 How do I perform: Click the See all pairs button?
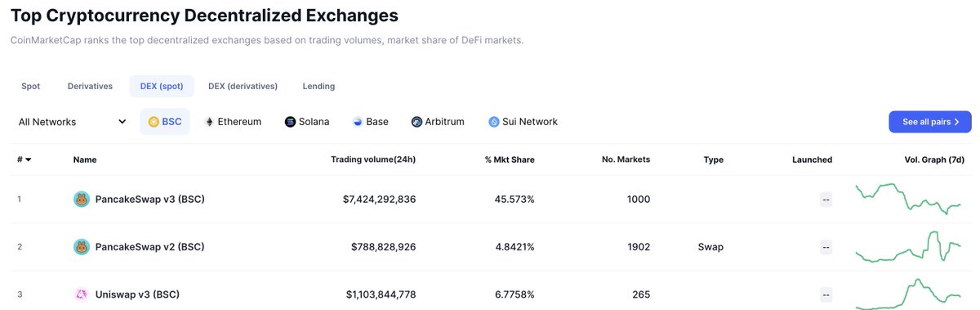[929, 122]
